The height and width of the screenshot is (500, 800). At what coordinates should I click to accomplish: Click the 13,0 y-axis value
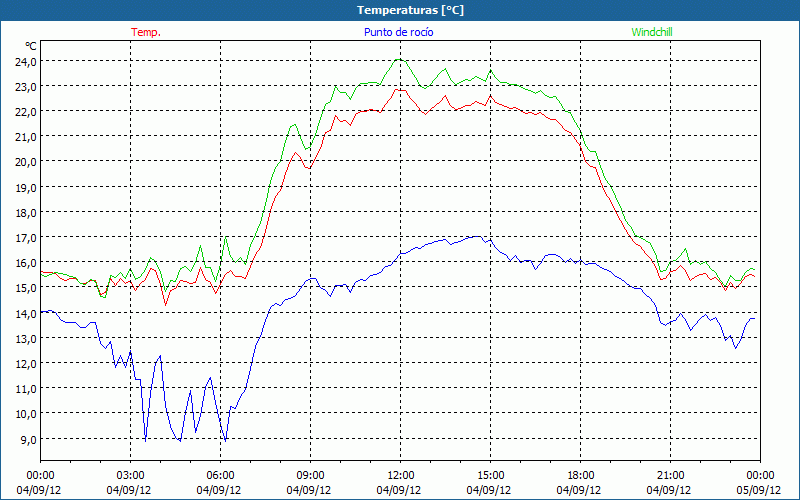point(27,339)
